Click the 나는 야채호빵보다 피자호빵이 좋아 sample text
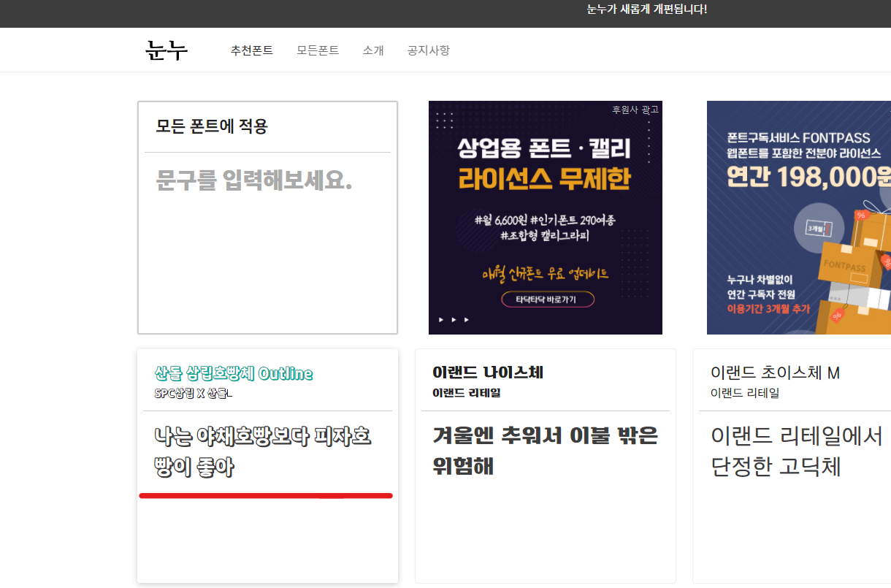 264,452
